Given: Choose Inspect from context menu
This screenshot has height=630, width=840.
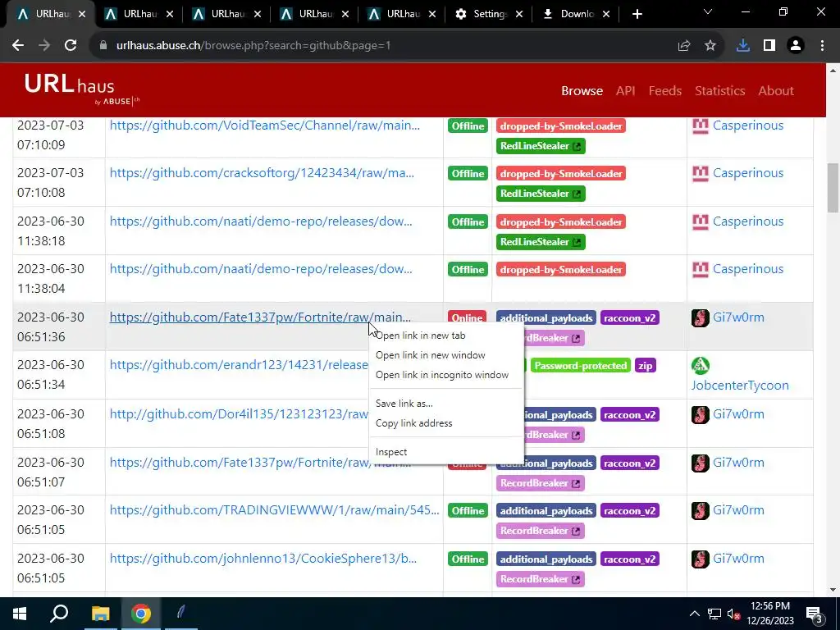Looking at the screenshot, I should pos(446,452).
